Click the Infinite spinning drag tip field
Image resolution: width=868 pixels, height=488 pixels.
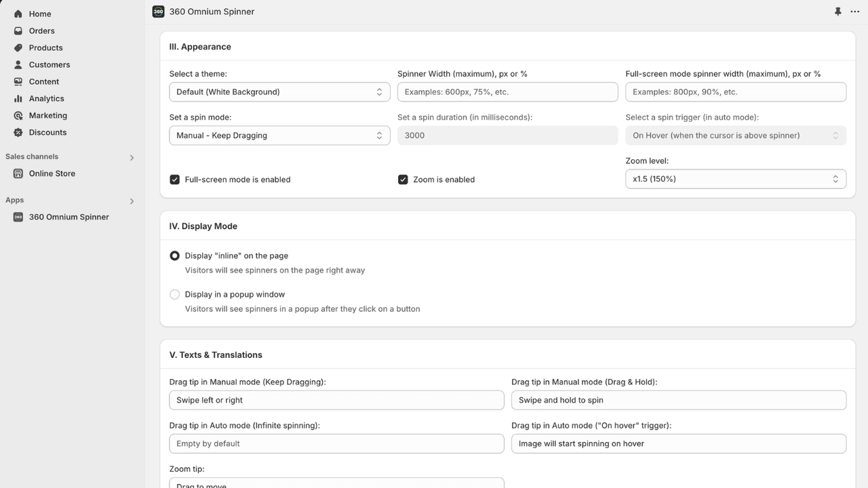(x=336, y=443)
